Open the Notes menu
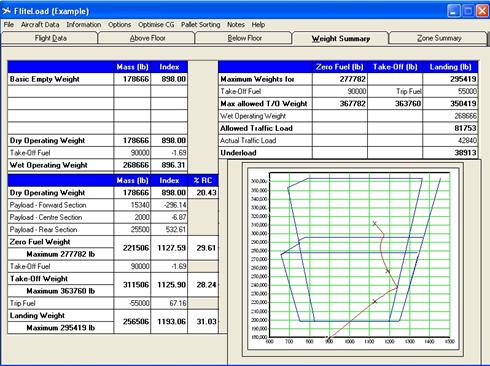The image size is (490, 366). pos(236,25)
